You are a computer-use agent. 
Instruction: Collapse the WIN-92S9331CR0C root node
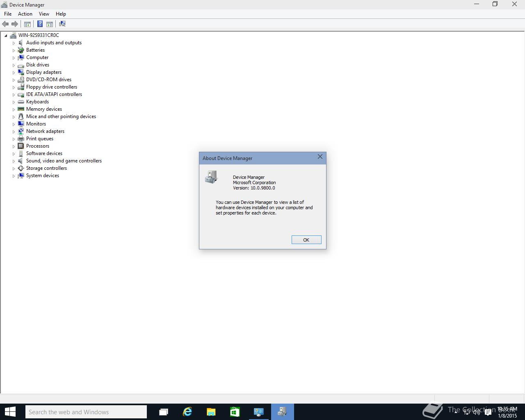[x=6, y=36]
